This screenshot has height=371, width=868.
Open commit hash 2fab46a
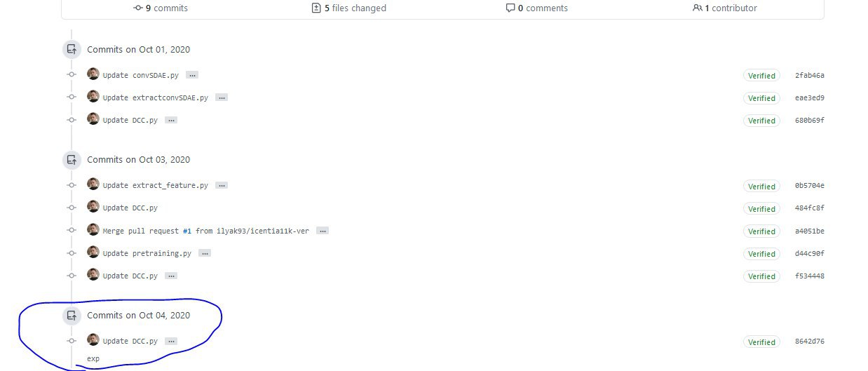(810, 75)
